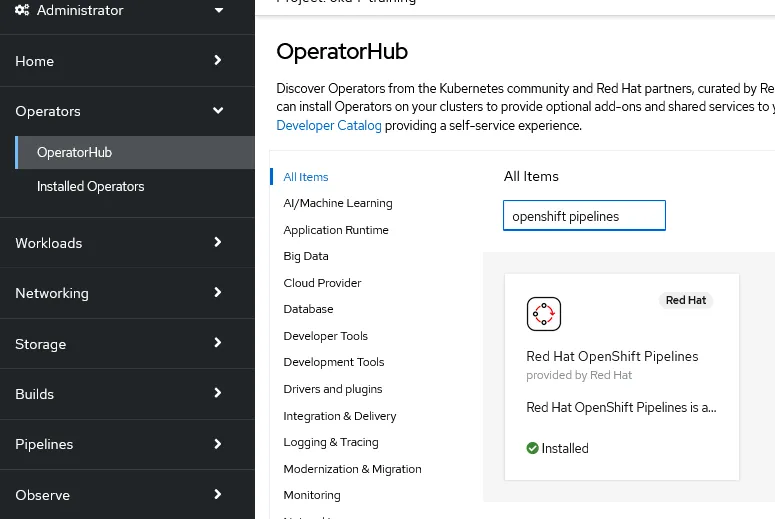This screenshot has height=519, width=775.
Task: Filter by AI/Machine Learning category
Action: click(338, 203)
